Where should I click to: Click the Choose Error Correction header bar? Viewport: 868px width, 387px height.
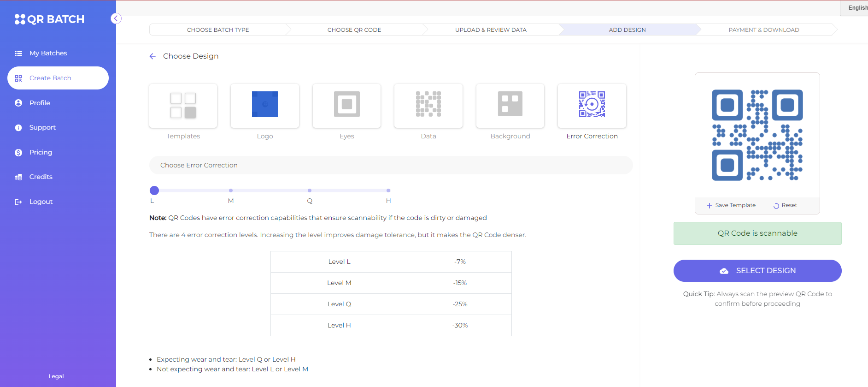click(x=391, y=165)
